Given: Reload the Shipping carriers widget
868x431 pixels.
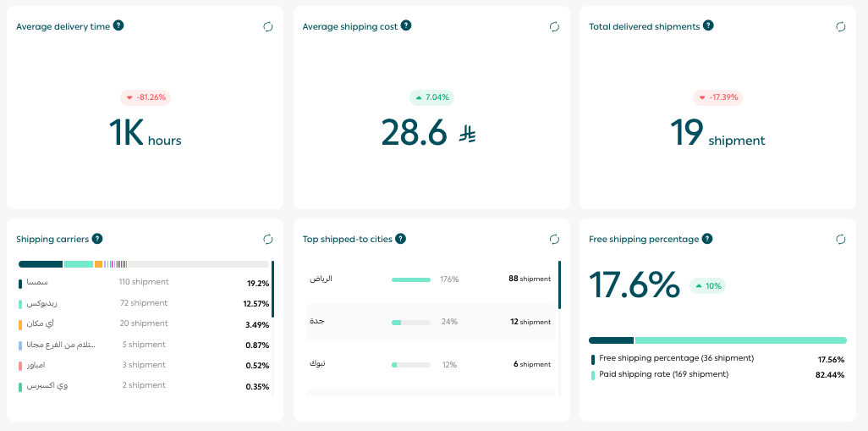Looking at the screenshot, I should [268, 240].
